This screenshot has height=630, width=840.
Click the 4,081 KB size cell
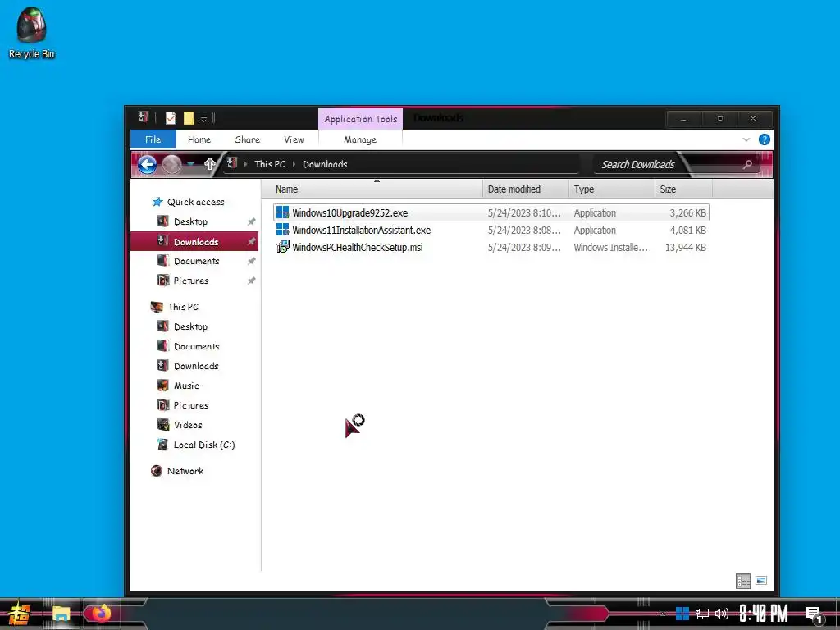pyautogui.click(x=688, y=231)
